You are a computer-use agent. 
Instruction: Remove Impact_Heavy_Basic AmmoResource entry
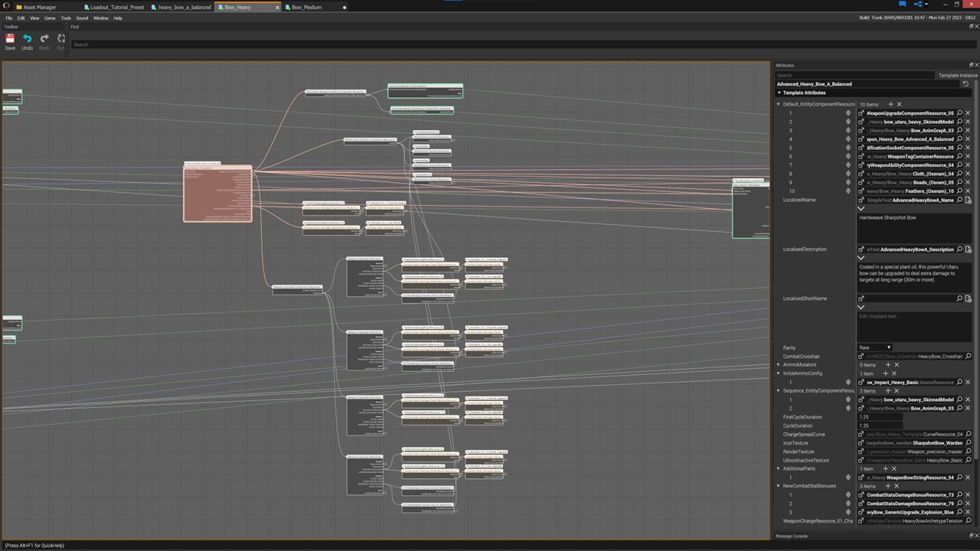pyautogui.click(x=968, y=382)
